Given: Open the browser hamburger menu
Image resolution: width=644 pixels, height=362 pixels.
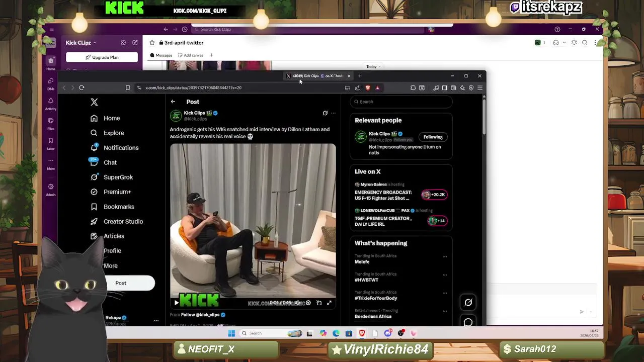Looking at the screenshot, I should coord(480,87).
